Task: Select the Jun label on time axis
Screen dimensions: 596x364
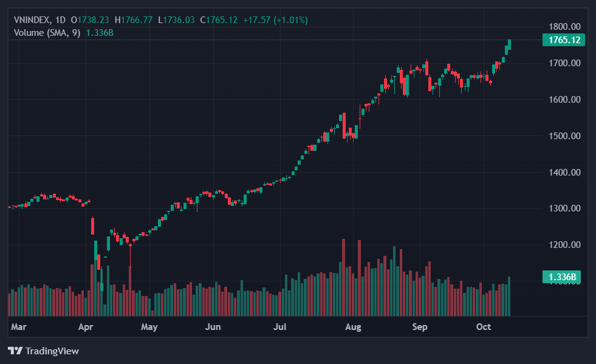Action: click(213, 328)
